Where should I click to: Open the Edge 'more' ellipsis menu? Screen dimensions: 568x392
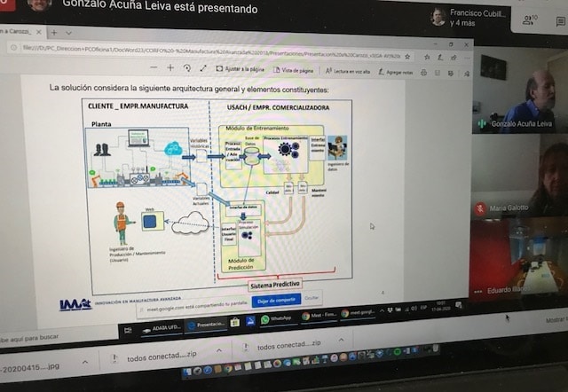[x=467, y=58]
